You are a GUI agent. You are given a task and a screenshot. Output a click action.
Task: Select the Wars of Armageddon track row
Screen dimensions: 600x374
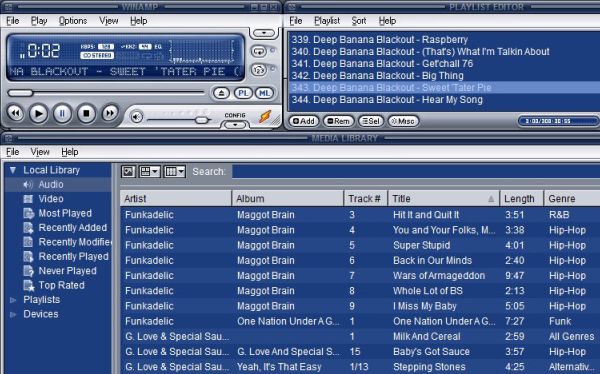pos(360,276)
